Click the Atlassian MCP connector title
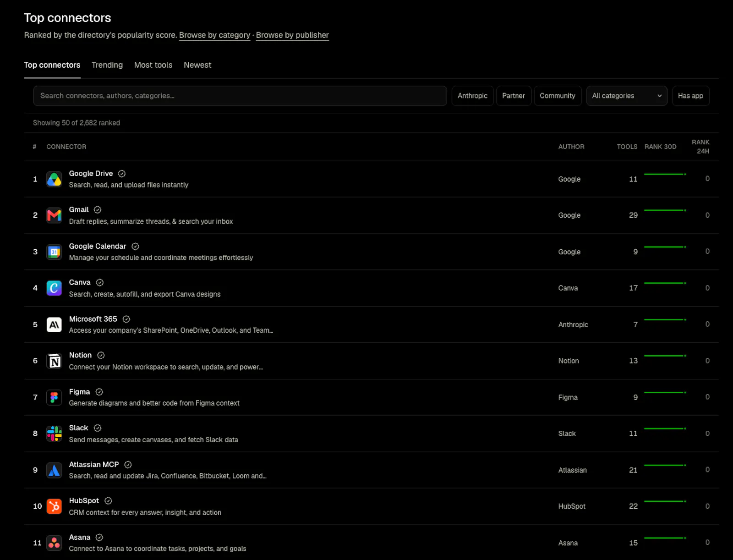The height and width of the screenshot is (560, 733). pyautogui.click(x=94, y=465)
